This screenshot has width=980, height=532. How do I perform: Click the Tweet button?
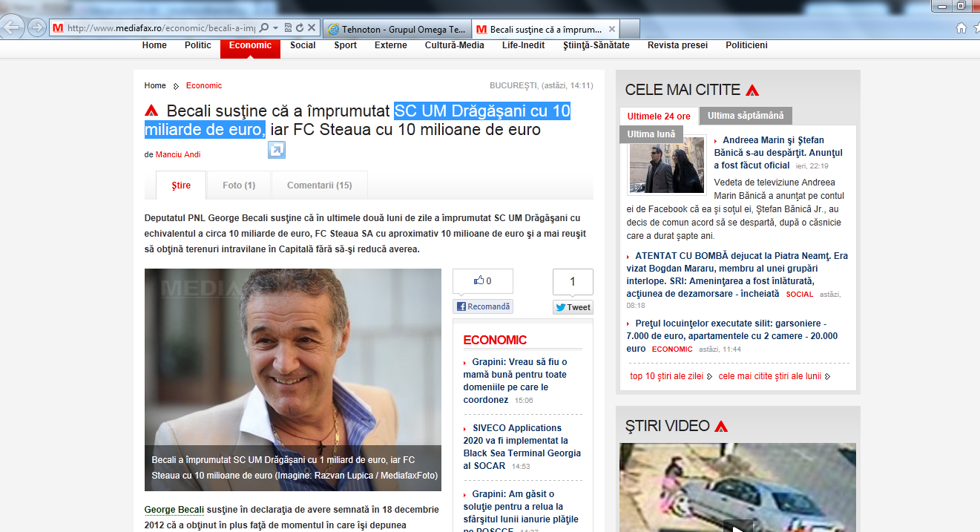573,307
